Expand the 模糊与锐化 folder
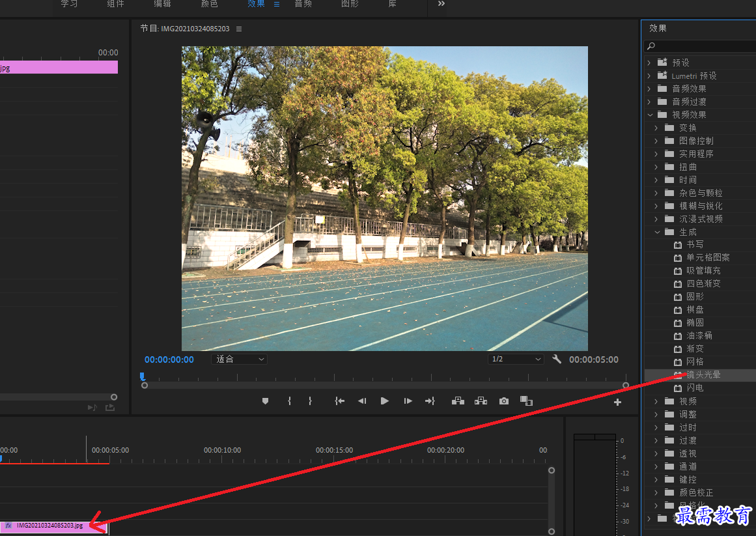Image resolution: width=756 pixels, height=536 pixels. tap(656, 206)
